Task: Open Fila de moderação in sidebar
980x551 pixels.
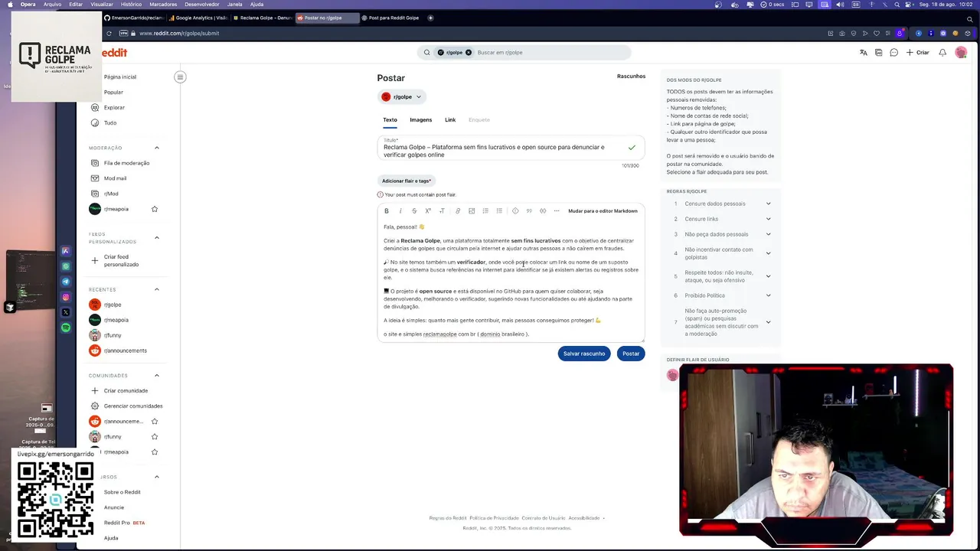Action: click(126, 163)
